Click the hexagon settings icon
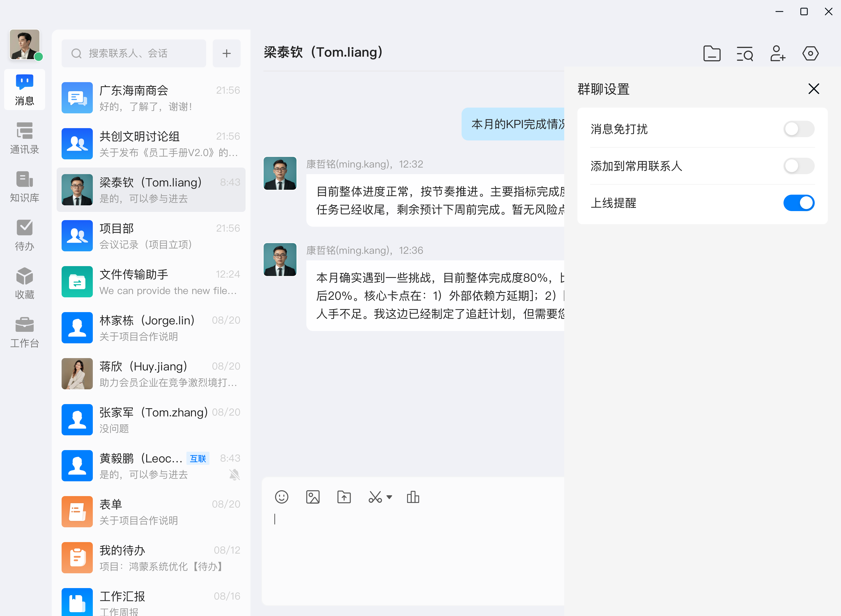The image size is (841, 616). (810, 54)
